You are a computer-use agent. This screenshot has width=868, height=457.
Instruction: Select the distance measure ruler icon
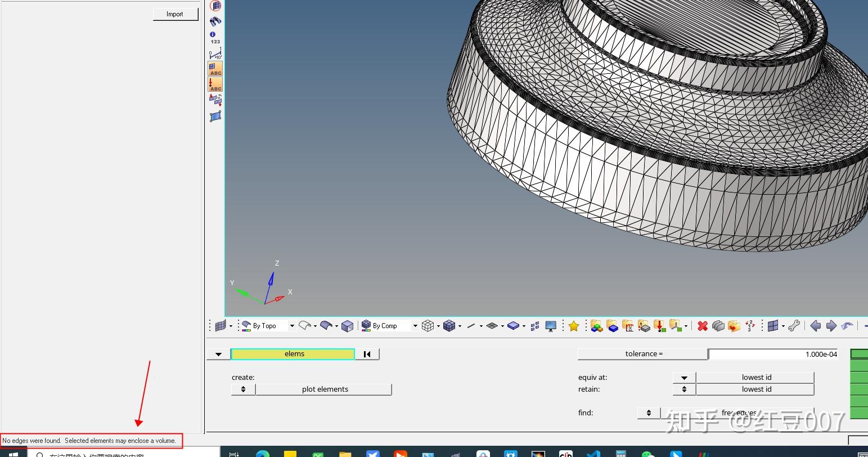[215, 54]
